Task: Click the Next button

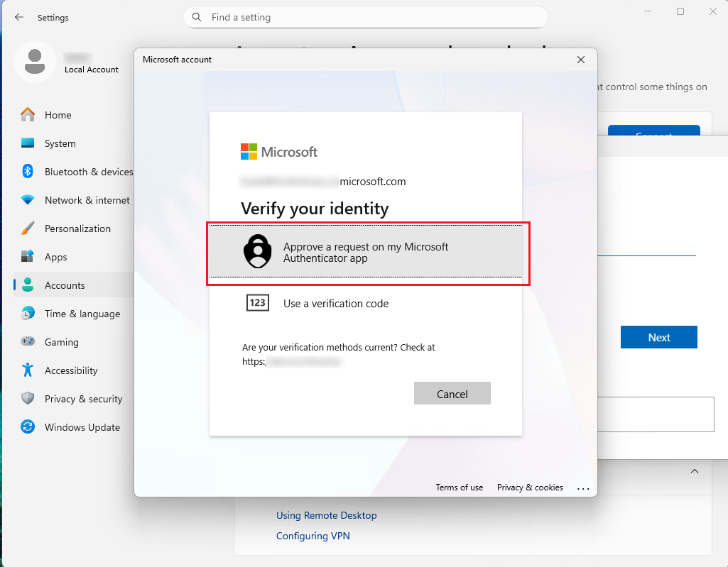Action: (658, 337)
